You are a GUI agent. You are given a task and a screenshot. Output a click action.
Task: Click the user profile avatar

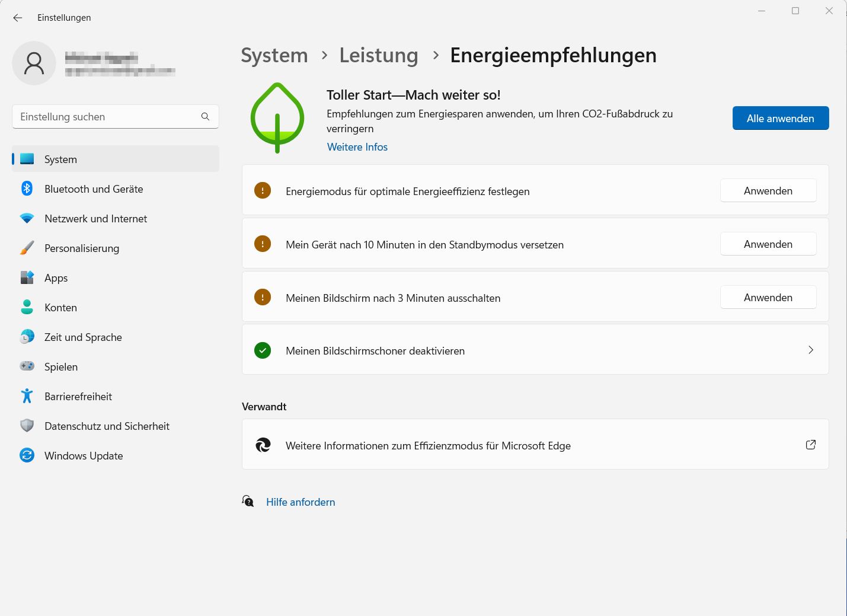[x=34, y=63]
